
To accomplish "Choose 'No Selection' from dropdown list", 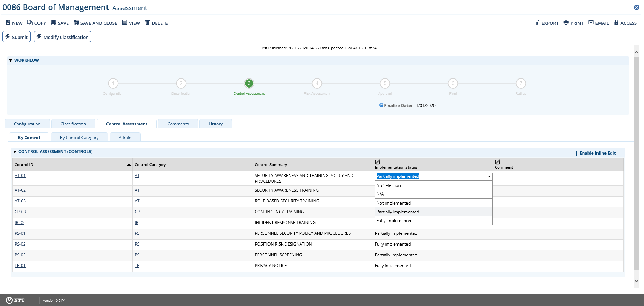I will point(434,185).
